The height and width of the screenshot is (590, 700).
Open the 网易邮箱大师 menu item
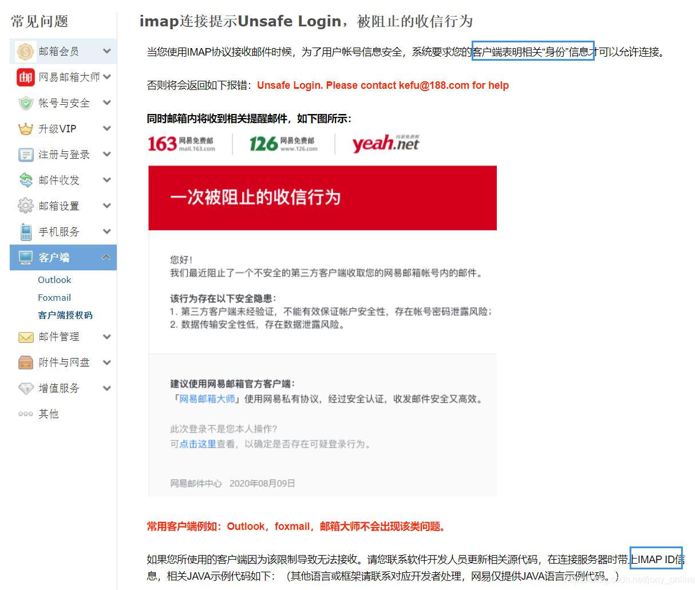pyautogui.click(x=63, y=77)
